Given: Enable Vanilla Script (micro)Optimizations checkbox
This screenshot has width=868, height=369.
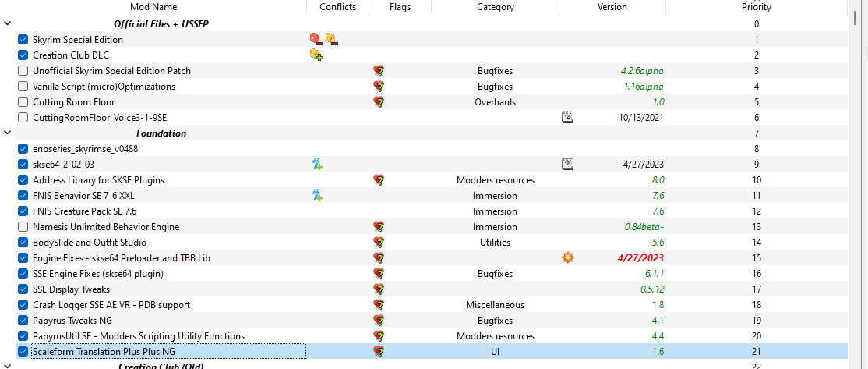Looking at the screenshot, I should (x=23, y=87).
